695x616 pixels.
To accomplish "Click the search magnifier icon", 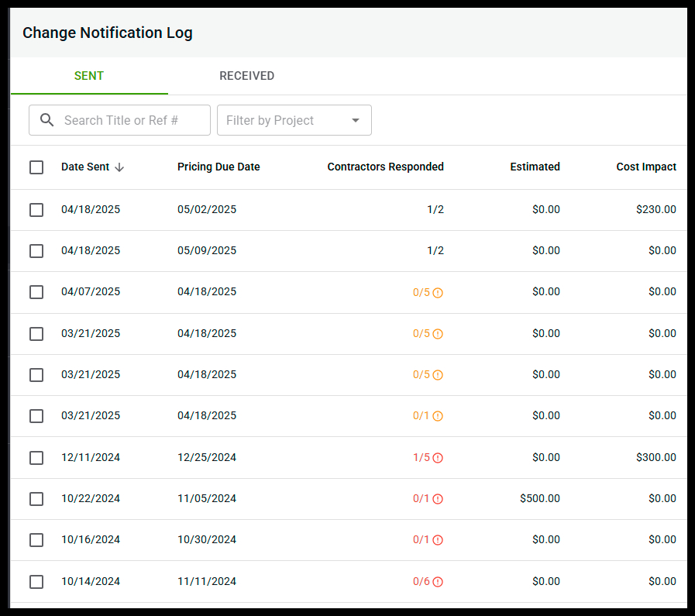I will pos(47,120).
